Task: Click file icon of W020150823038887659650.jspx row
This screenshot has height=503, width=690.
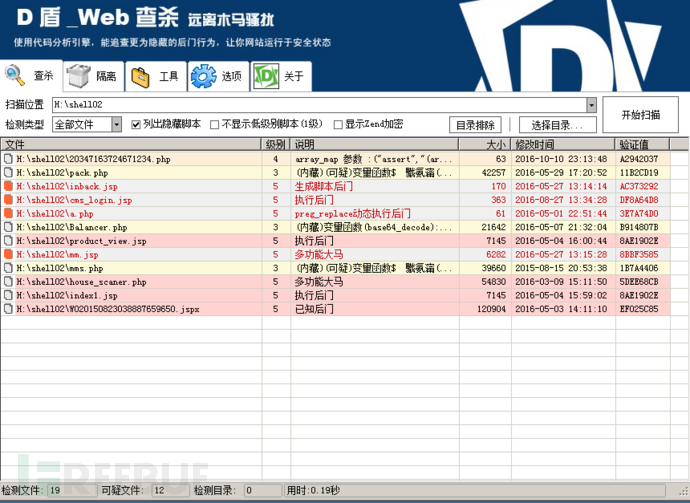Action: tap(8, 309)
